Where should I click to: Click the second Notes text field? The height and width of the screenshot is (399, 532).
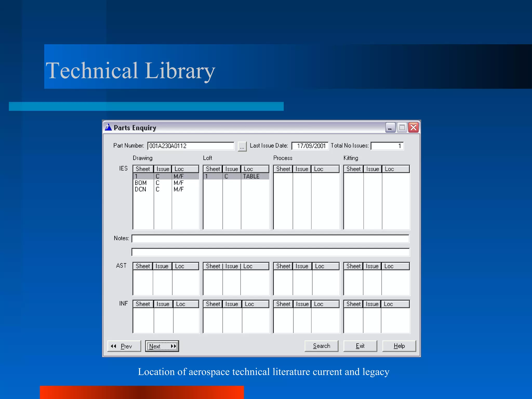(x=270, y=252)
